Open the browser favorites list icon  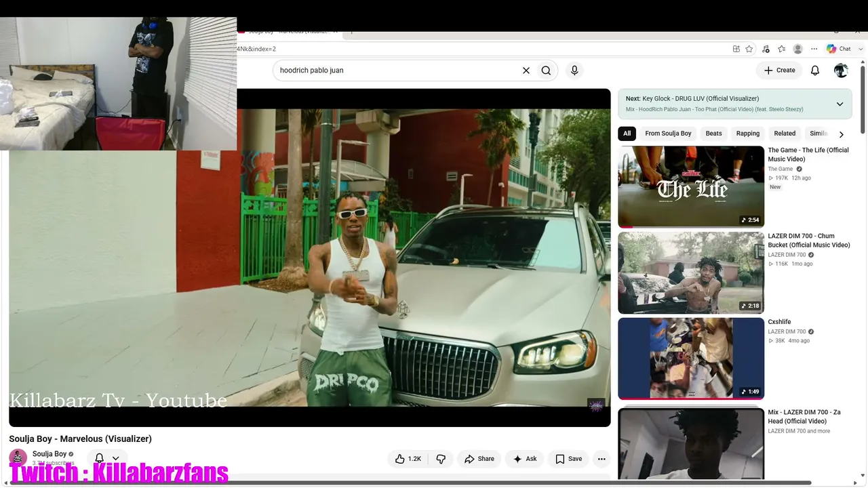[x=782, y=49]
